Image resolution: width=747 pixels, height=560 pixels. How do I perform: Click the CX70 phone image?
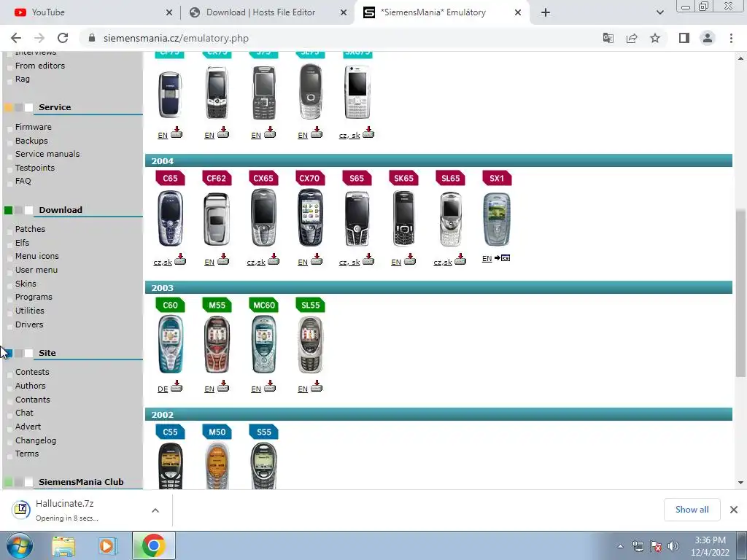coord(310,217)
